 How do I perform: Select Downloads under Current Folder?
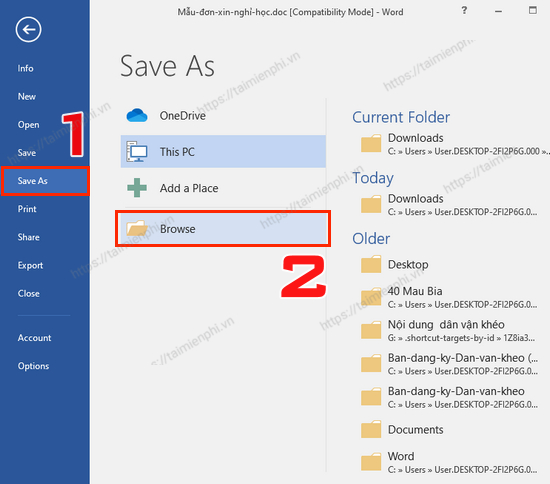click(x=416, y=138)
